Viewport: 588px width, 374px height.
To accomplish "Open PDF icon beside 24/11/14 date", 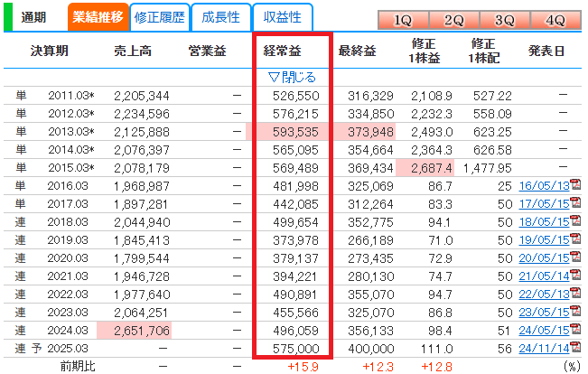I will 575,347.
